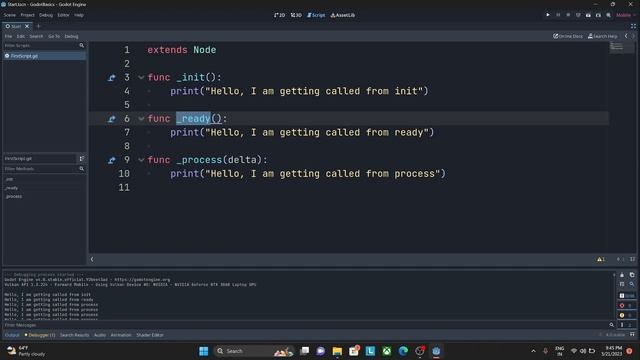The image size is (640, 360).
Task: Run a custom scene
Action: click(x=598, y=15)
